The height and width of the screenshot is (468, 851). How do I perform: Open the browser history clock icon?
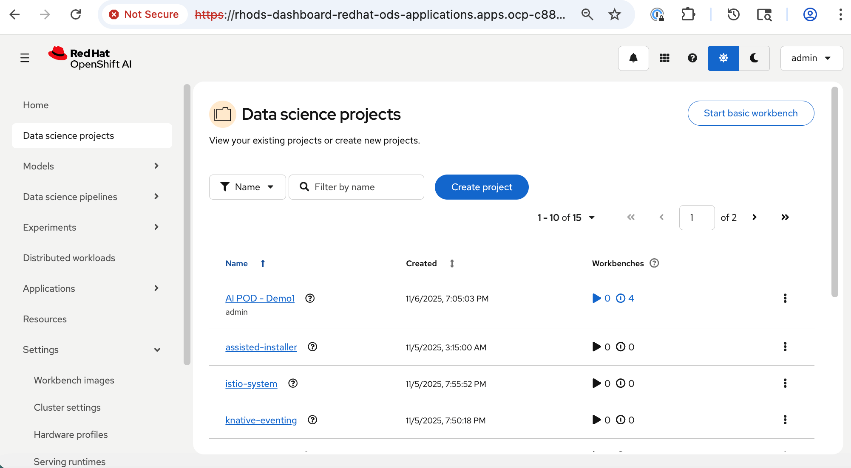733,15
